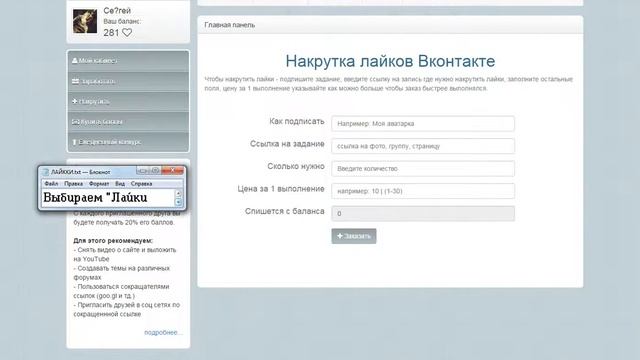640x360 pixels.
Task: Click the heart icon beside balance 281
Action: point(127,33)
